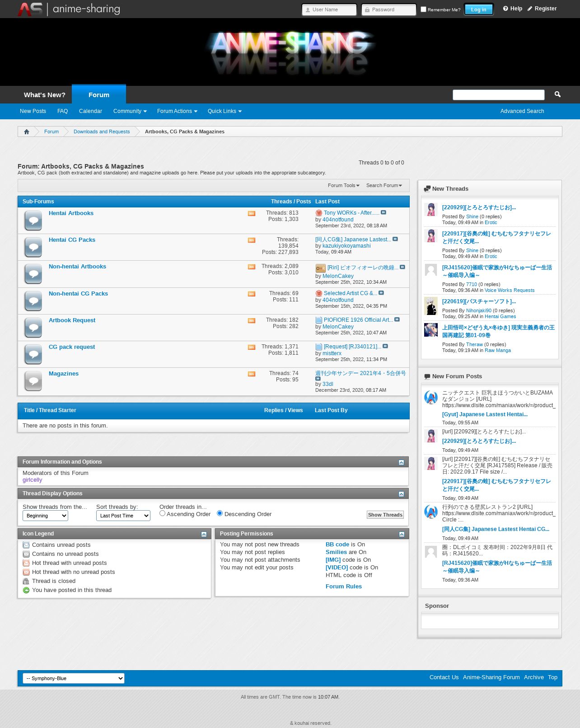Image resolution: width=580 pixels, height=728 pixels.
Task: Open moderator girlcelly profile
Action: (x=32, y=480)
